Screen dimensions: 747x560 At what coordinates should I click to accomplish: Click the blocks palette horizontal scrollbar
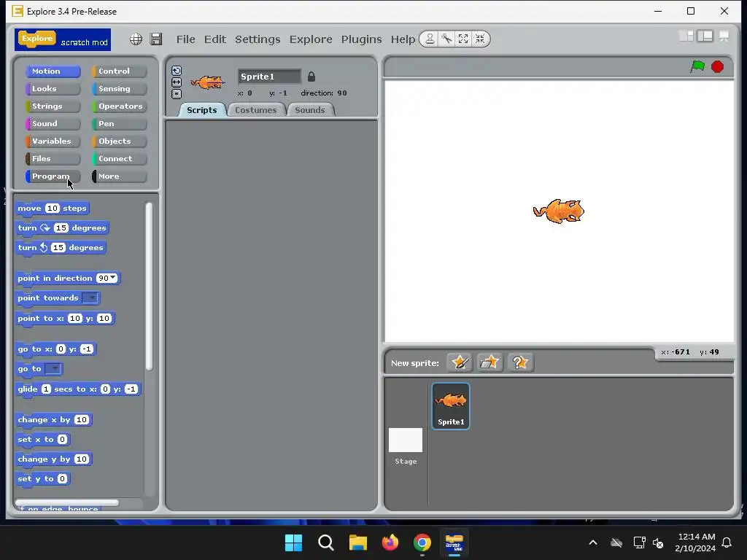coord(66,502)
